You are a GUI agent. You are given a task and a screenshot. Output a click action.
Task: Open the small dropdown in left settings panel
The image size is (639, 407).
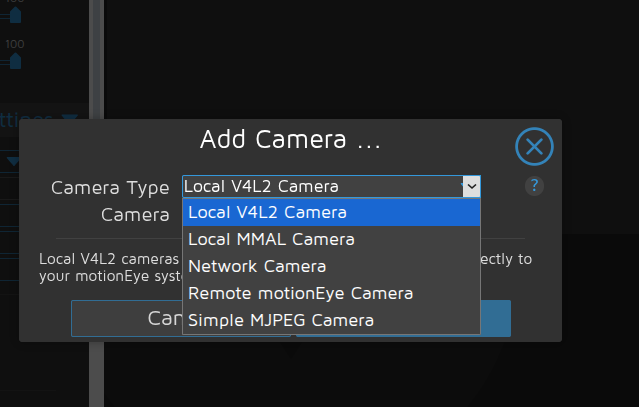pos(14,161)
